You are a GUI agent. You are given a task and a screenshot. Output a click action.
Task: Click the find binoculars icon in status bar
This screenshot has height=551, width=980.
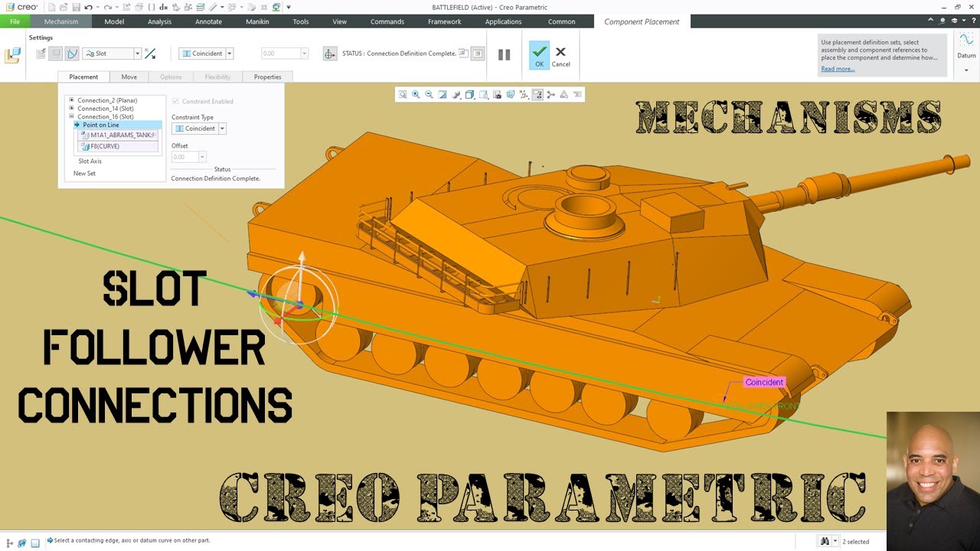825,541
